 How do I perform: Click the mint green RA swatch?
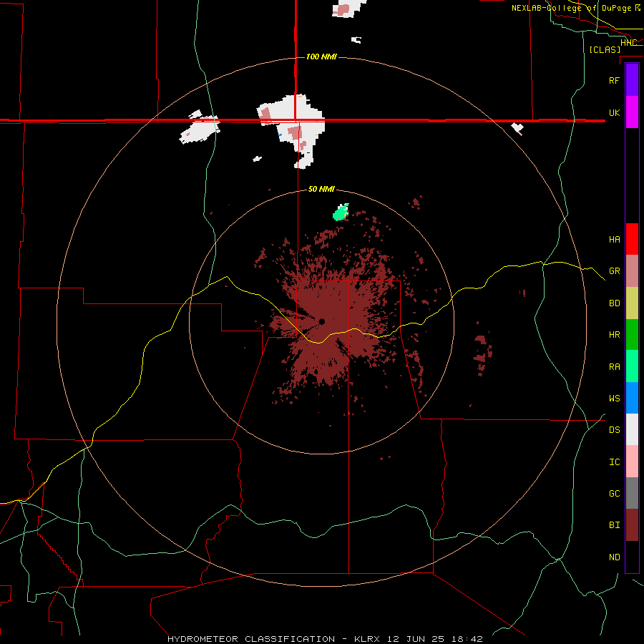click(632, 366)
